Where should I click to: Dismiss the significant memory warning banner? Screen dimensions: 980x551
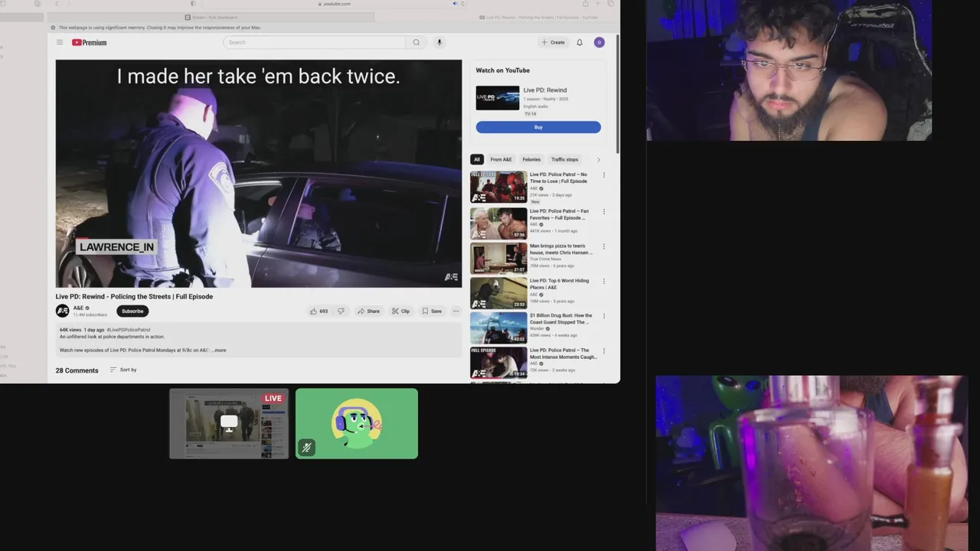click(53, 28)
